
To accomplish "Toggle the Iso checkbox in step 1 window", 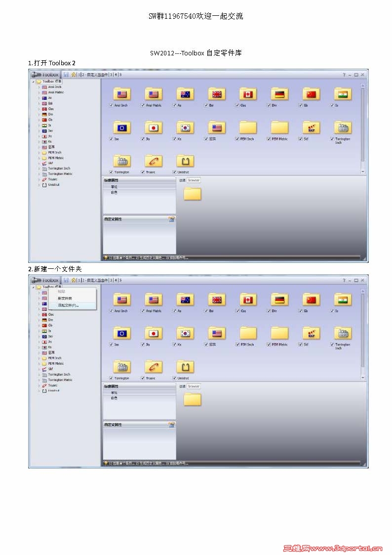I will coord(111,139).
